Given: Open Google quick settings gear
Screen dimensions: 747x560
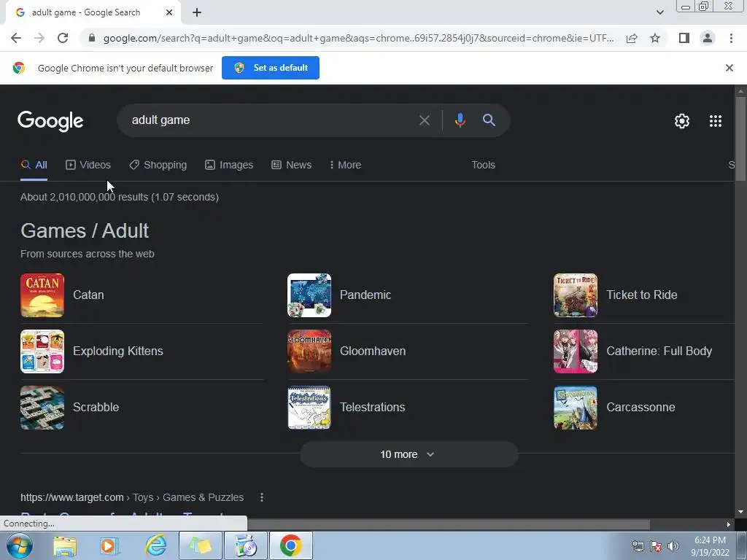Looking at the screenshot, I should (x=682, y=121).
